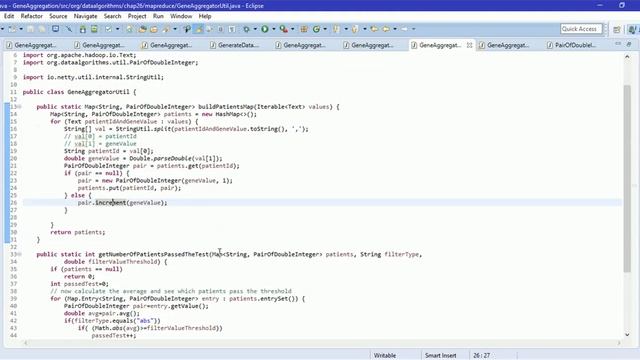Select the Java perspective icon at far right
This screenshot has width=640, height=360.
point(632,29)
